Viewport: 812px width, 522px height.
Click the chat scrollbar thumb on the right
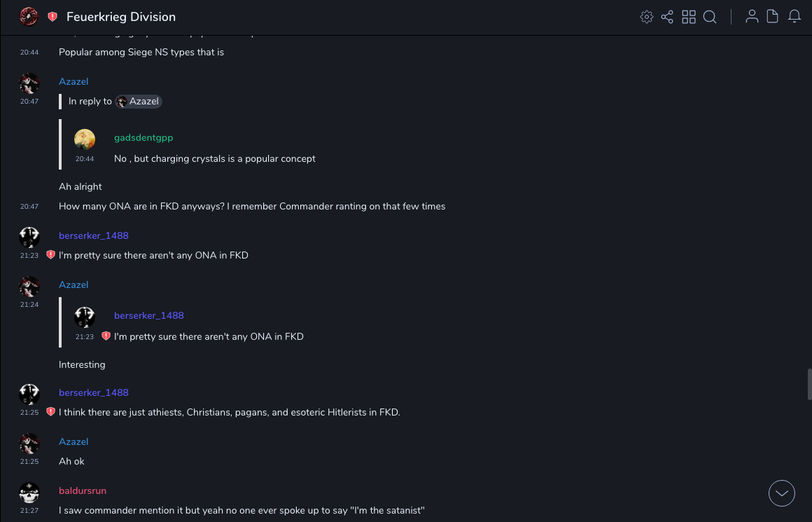(809, 384)
